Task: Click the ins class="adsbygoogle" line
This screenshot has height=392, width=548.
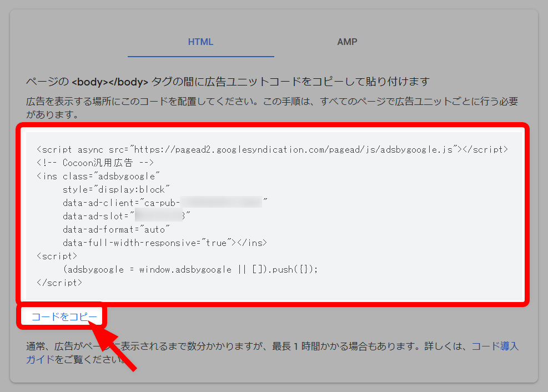Action: (98, 176)
